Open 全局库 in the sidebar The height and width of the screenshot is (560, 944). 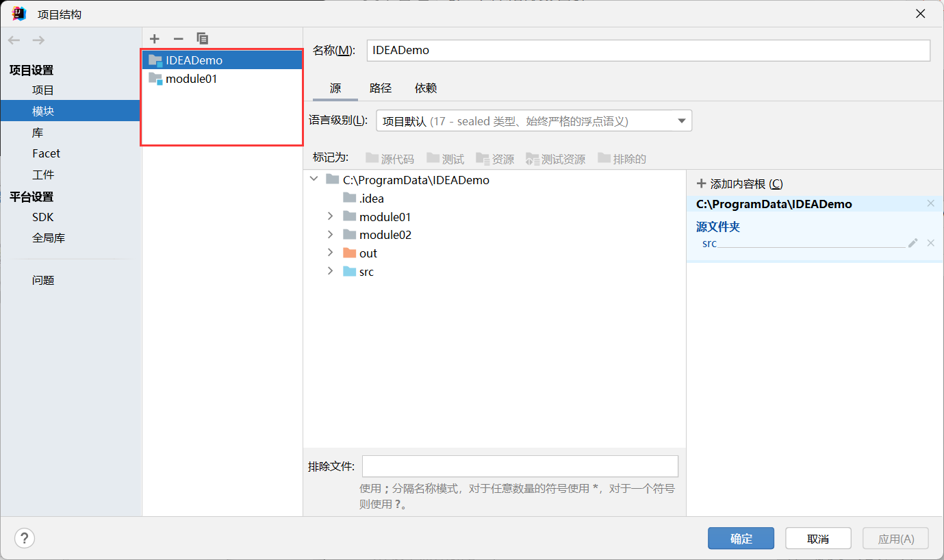(49, 238)
